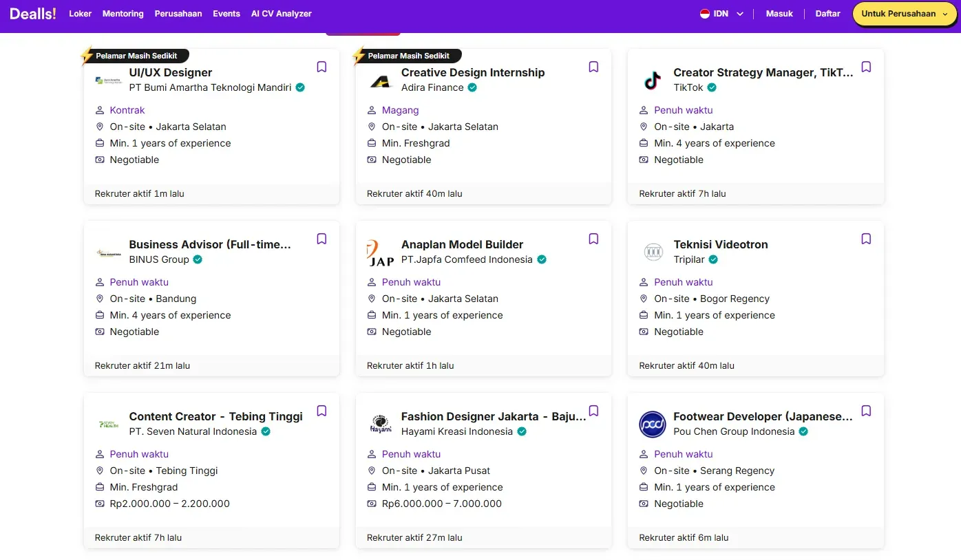Click the Japfa Comfeed logo
The width and height of the screenshot is (961, 560).
pyautogui.click(x=381, y=252)
